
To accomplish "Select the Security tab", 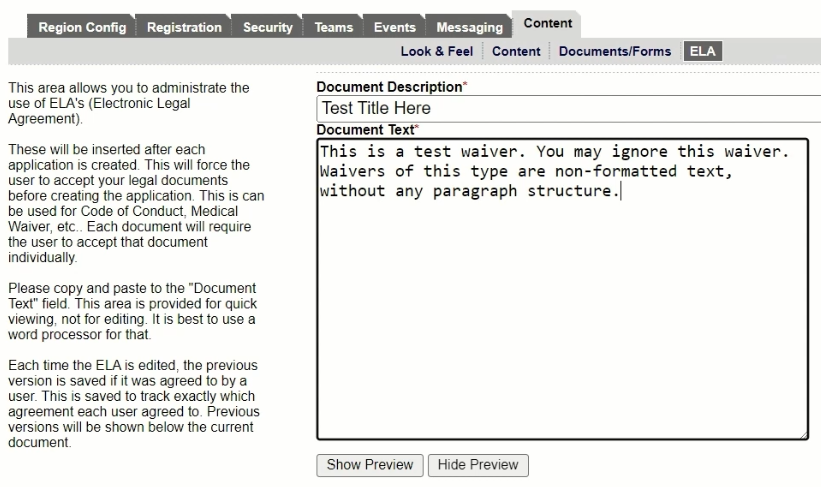I will click(x=270, y=29).
